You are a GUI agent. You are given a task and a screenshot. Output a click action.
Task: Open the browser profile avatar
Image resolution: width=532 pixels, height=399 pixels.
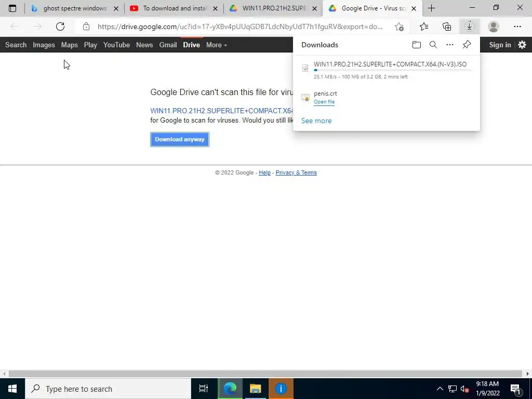tap(494, 26)
